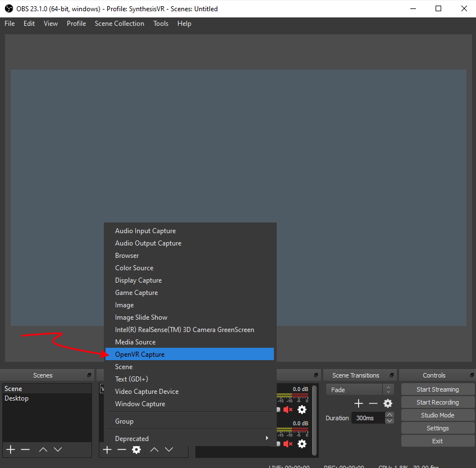The width and height of the screenshot is (476, 468).
Task: Undock the Scene Transitions panel with its float icon
Action: click(x=392, y=375)
